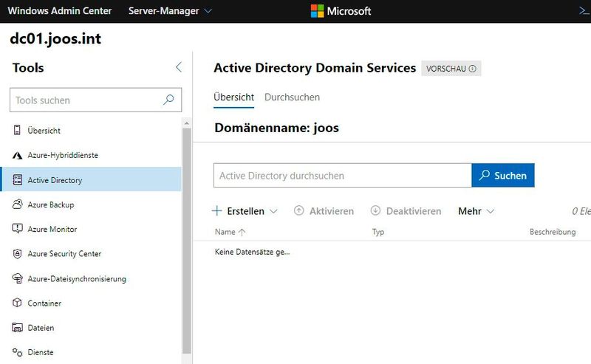Click the Dateien folder icon

[17, 327]
